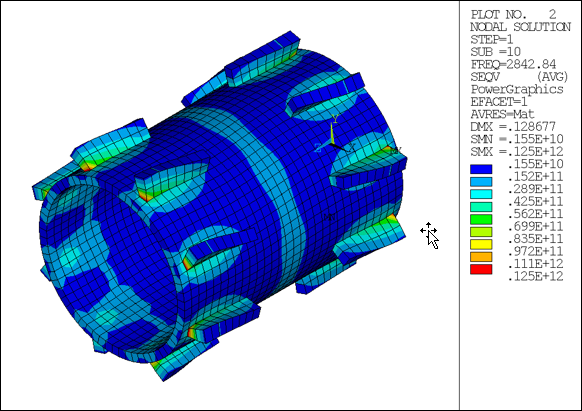This screenshot has width=582, height=411.
Task: Click the 'SMN =.155E+10' value
Action: tap(517, 139)
